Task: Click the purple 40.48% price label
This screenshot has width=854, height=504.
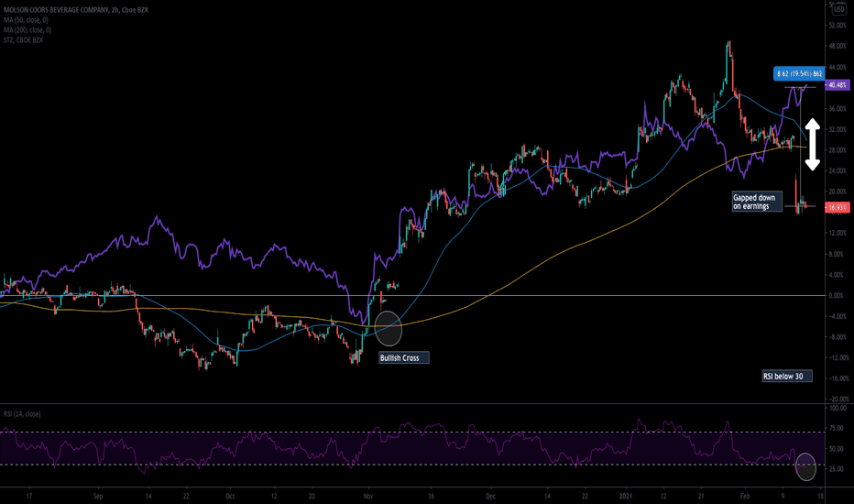Action: [x=838, y=85]
